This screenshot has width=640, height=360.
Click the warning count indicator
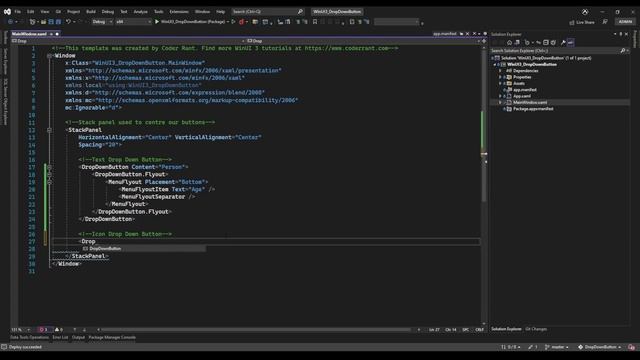(59, 330)
